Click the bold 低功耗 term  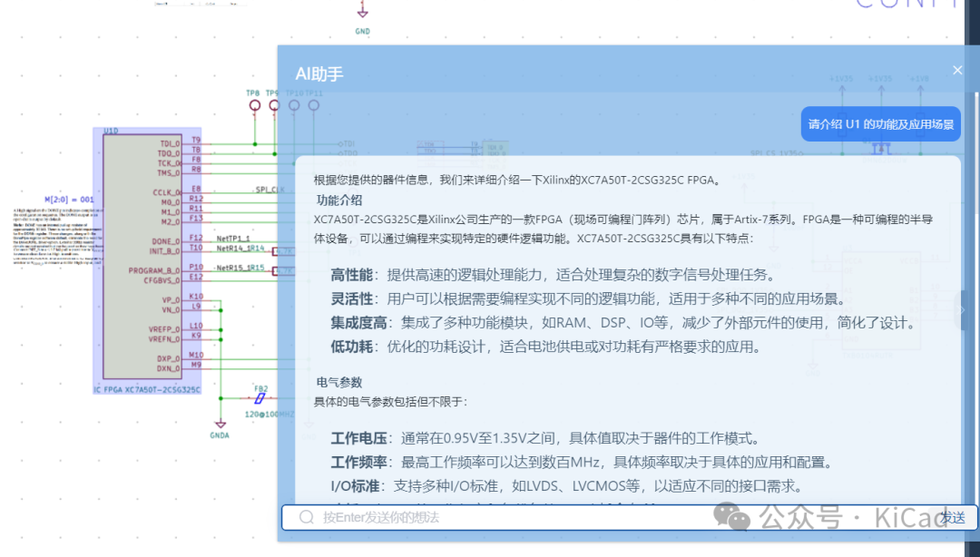[352, 347]
